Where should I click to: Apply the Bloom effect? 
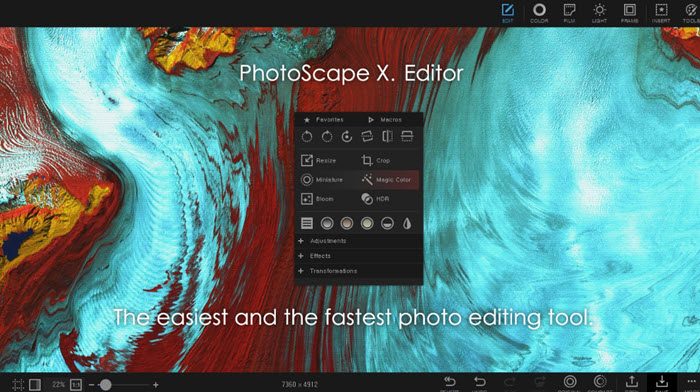tap(317, 199)
